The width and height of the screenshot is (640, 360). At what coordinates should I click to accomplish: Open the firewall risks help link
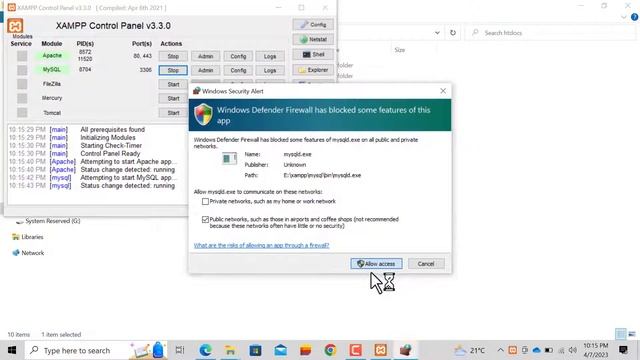(261, 245)
